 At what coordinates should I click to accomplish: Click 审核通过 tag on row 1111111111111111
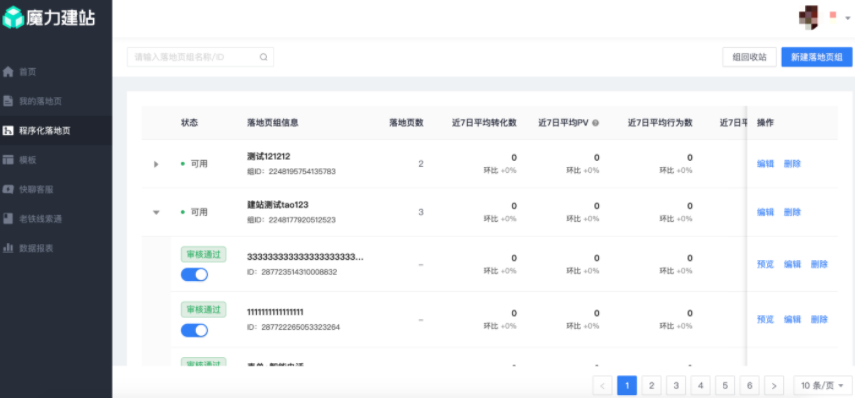point(203,310)
